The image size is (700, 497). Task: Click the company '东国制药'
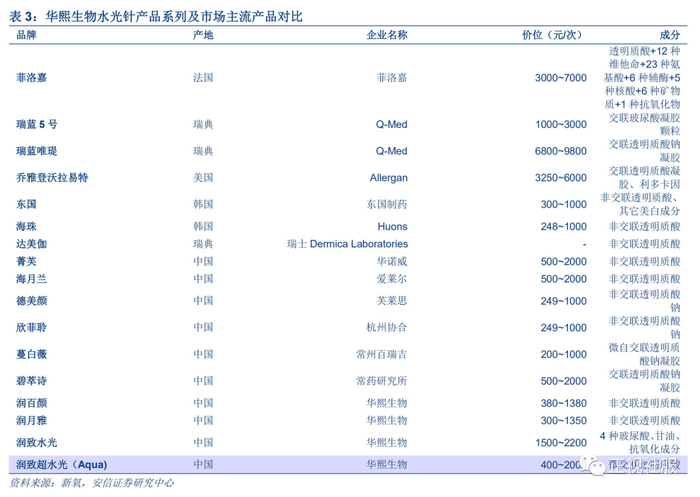point(387,204)
